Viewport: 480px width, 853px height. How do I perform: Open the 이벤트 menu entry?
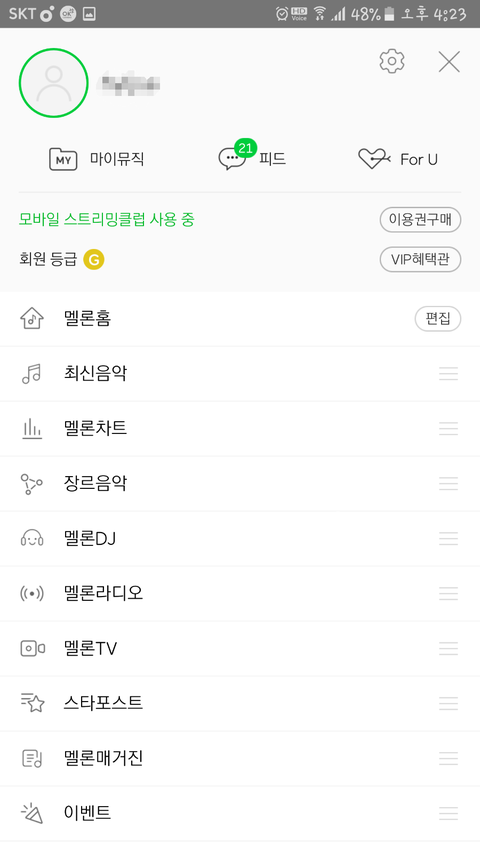[240, 813]
